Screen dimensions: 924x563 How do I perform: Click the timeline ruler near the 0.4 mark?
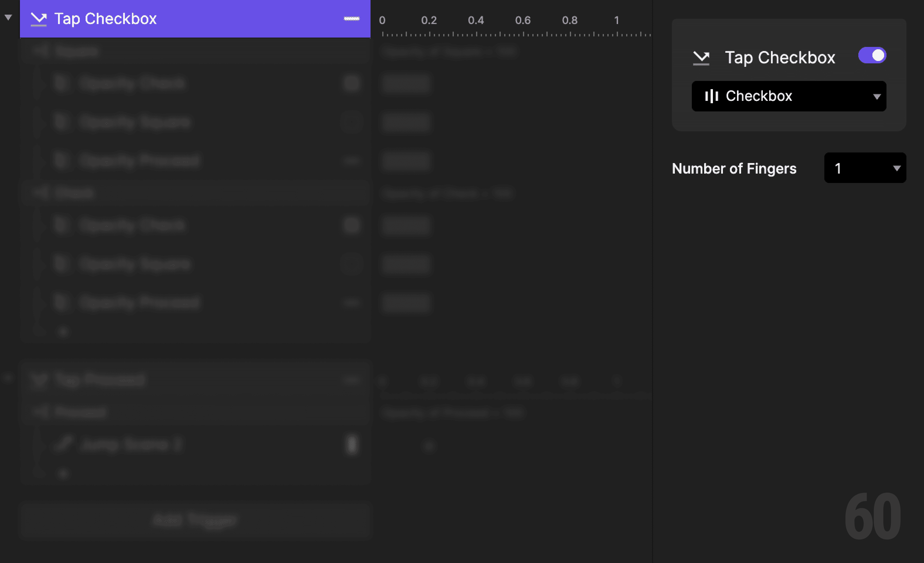coord(476,33)
